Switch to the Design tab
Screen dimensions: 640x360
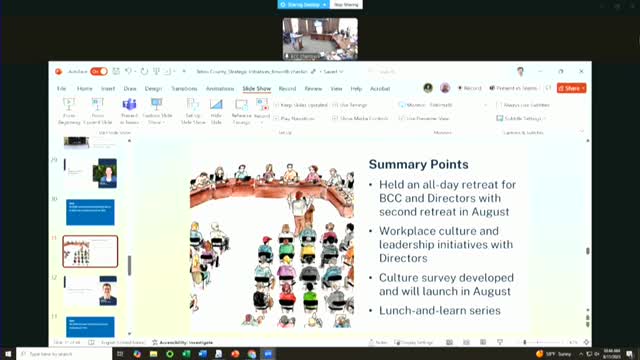click(x=153, y=89)
